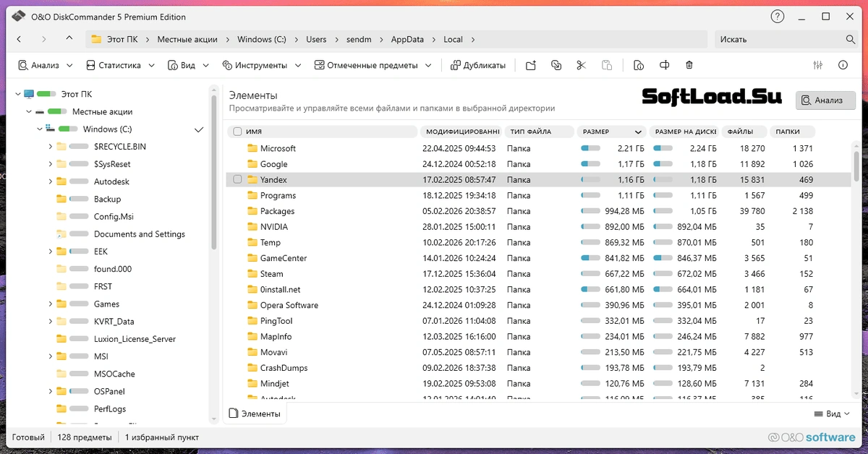Open the info circle icon in toolbar
Screen dimensions: 868x454
click(843, 65)
